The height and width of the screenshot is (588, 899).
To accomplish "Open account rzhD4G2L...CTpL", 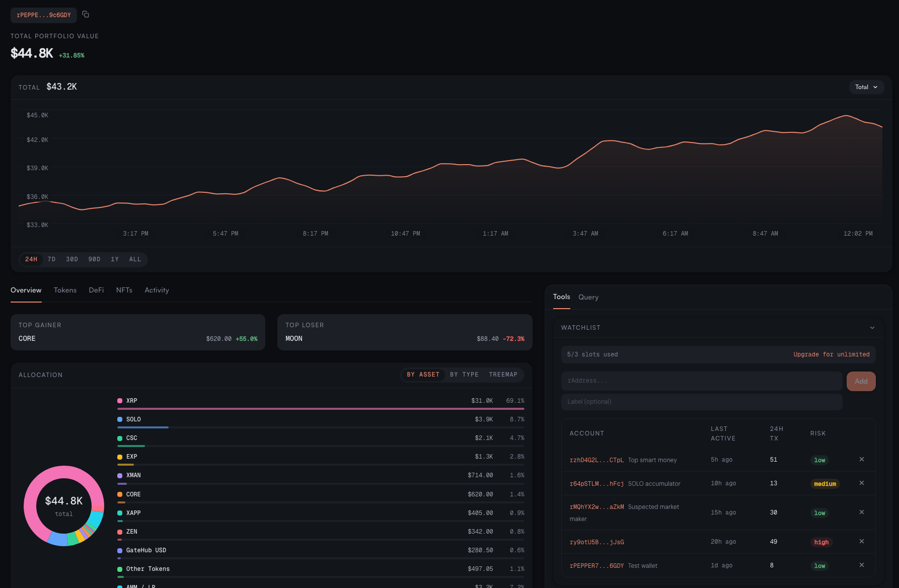I will point(596,460).
